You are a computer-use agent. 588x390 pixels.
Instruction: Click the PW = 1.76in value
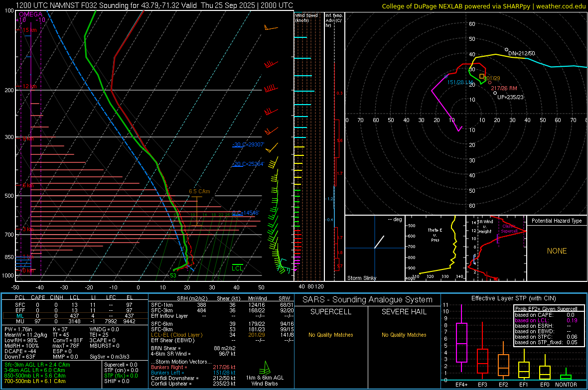tap(18, 329)
